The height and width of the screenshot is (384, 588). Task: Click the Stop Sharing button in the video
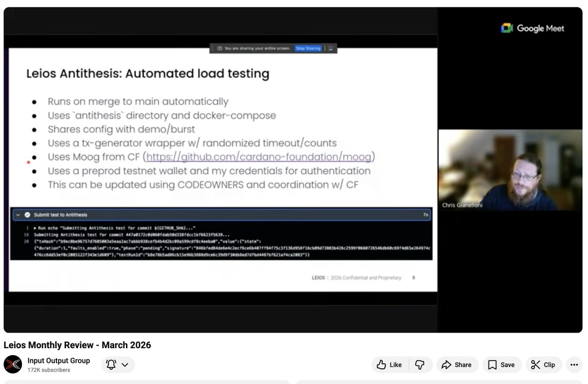308,49
